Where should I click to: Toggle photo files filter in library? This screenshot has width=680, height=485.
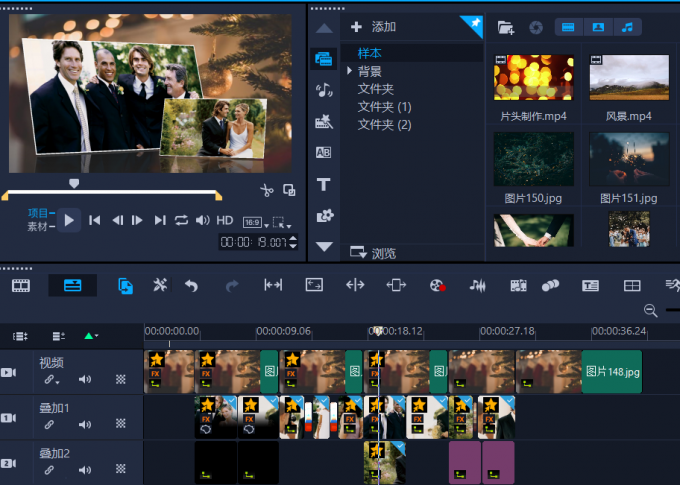[598, 27]
